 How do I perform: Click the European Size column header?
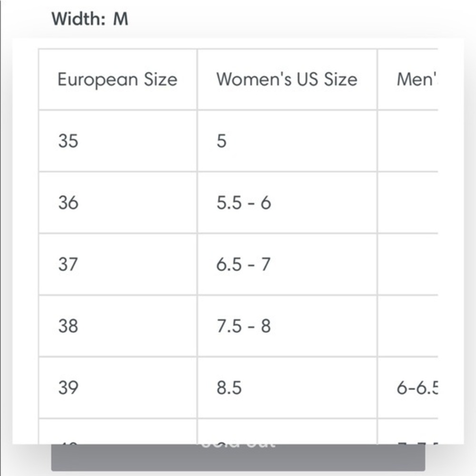click(x=117, y=79)
